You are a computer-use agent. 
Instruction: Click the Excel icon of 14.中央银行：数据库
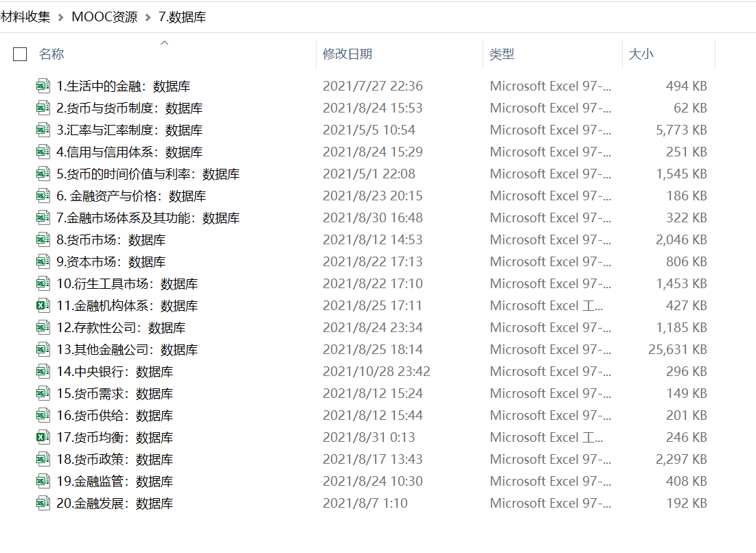(43, 372)
